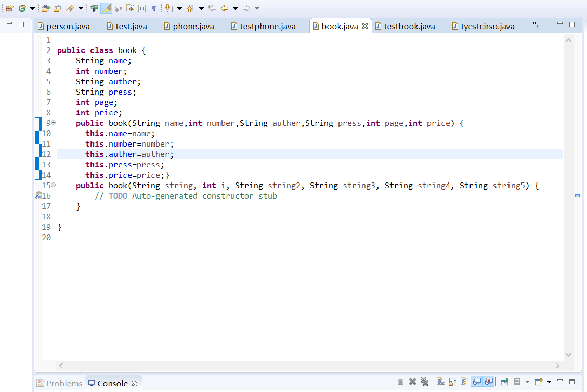This screenshot has height=392, width=587.
Task: Open the Open Console dropdown arrow
Action: (549, 382)
